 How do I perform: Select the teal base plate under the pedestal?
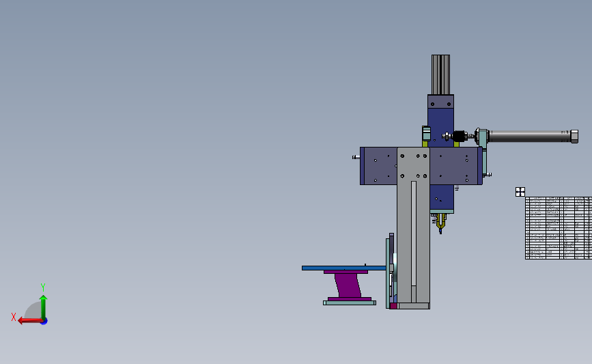[x=350, y=303]
